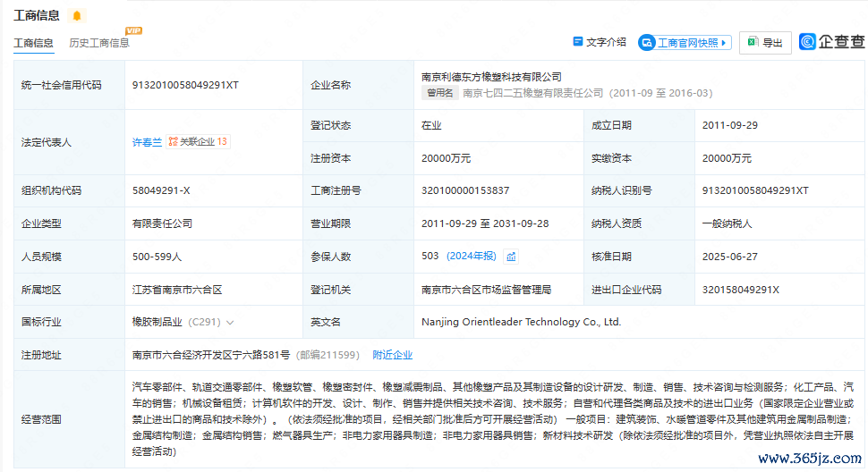Switch to 工商信息 tab
The image size is (868, 472).
click(34, 43)
